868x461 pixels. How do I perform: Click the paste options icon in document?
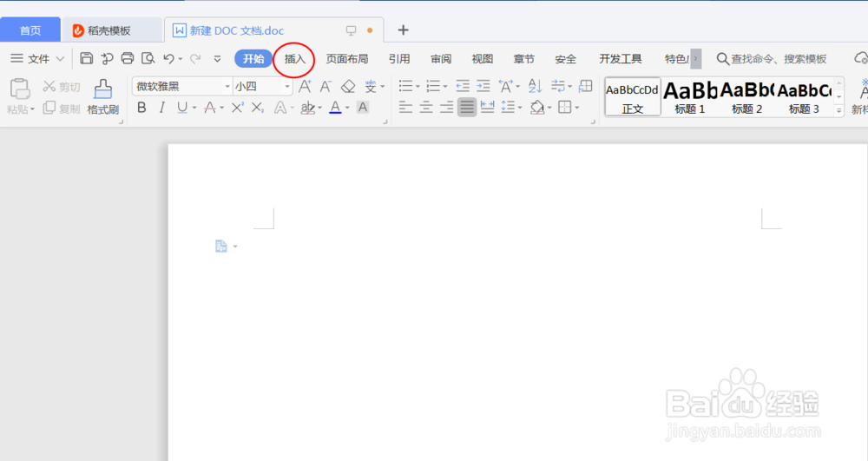coord(220,247)
